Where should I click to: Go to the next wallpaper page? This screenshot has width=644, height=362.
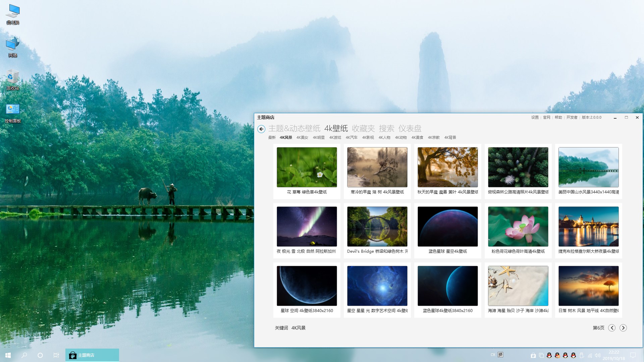[623, 328]
